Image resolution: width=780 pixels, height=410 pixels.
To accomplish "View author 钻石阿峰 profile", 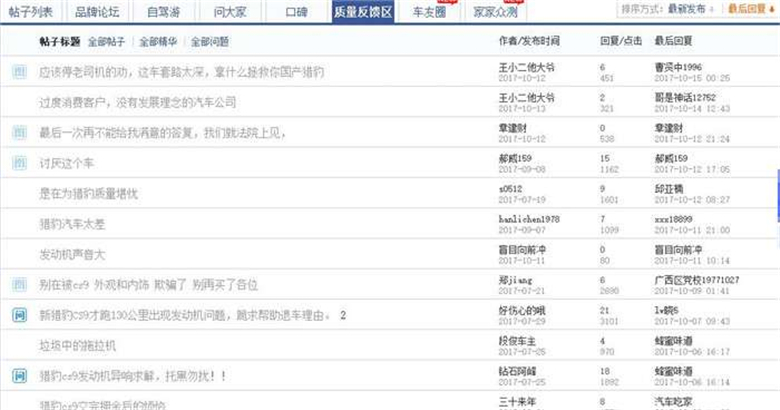I will 517,371.
